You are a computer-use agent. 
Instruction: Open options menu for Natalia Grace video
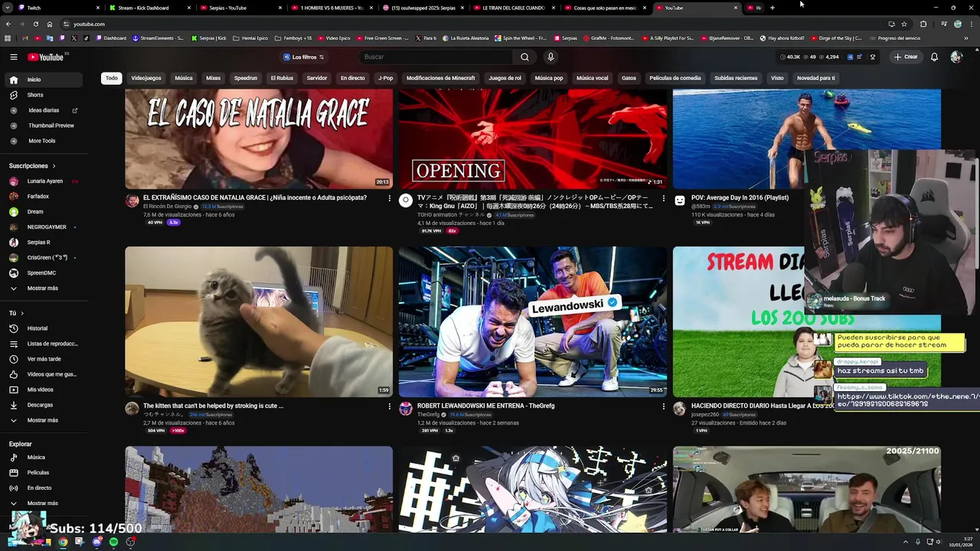point(389,198)
